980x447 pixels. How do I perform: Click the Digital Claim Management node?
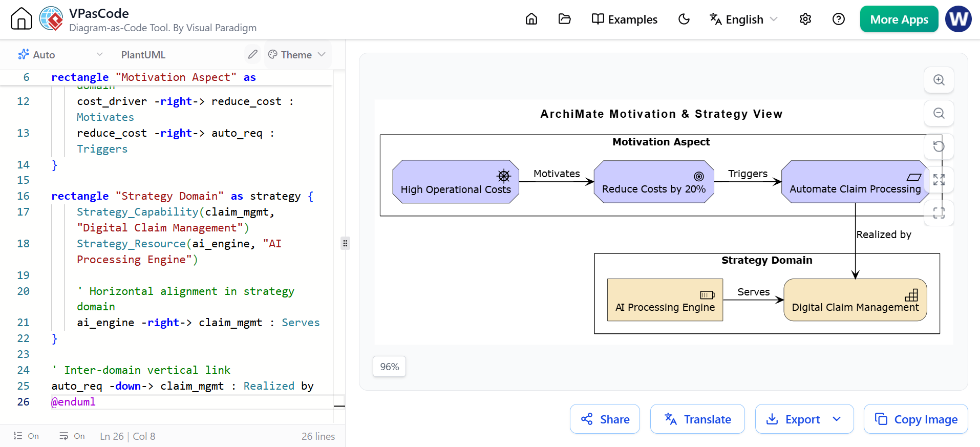click(855, 300)
